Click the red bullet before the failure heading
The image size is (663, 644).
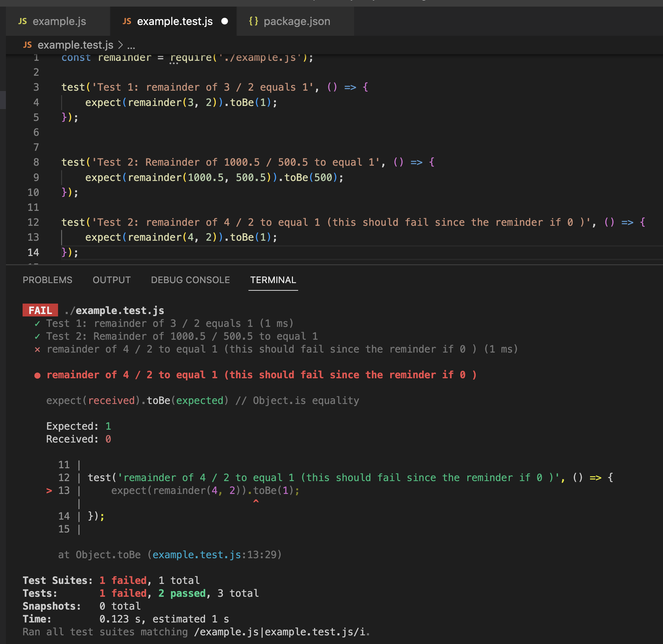[38, 375]
